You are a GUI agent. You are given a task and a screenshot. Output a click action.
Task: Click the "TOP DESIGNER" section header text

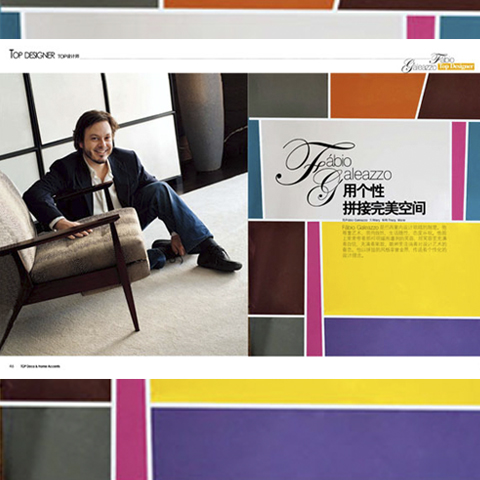(32, 55)
